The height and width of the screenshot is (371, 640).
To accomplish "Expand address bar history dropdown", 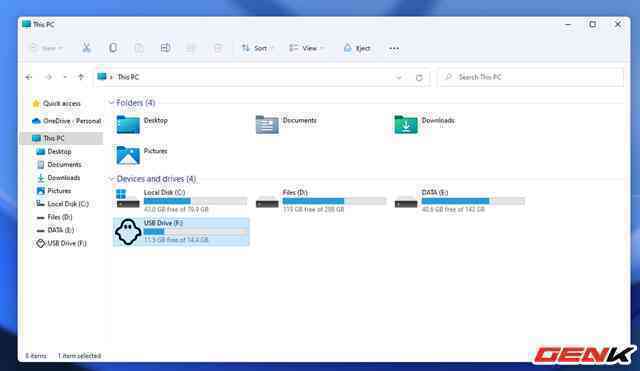I will 399,77.
